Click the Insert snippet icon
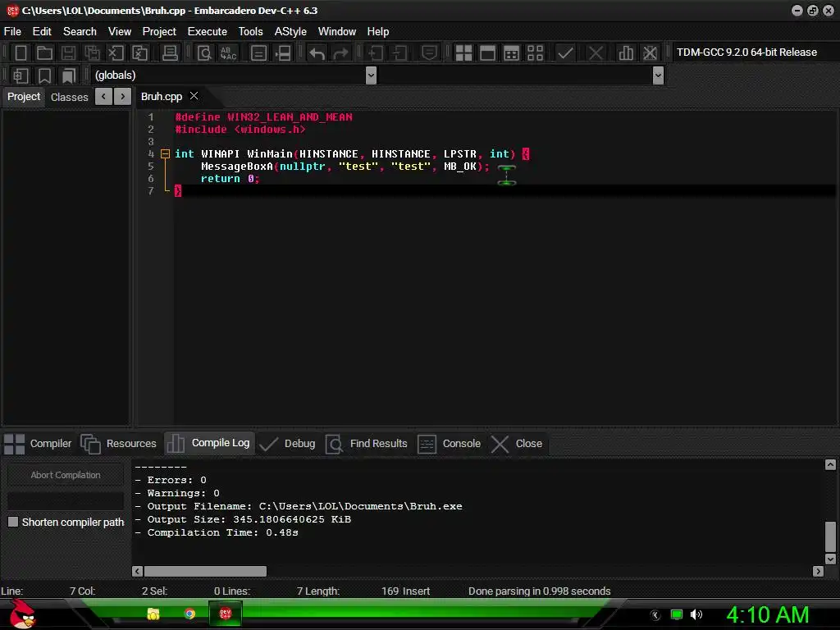This screenshot has height=630, width=840. pyautogui.click(x=21, y=75)
